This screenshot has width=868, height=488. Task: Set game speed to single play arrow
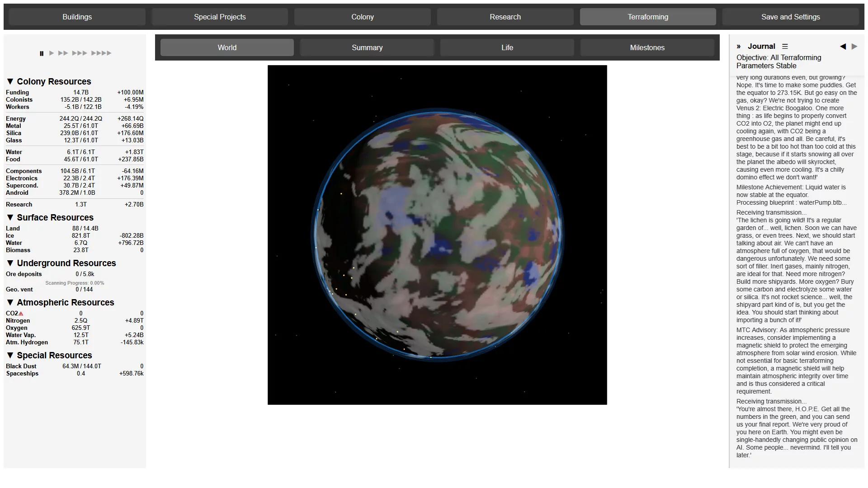click(x=52, y=53)
